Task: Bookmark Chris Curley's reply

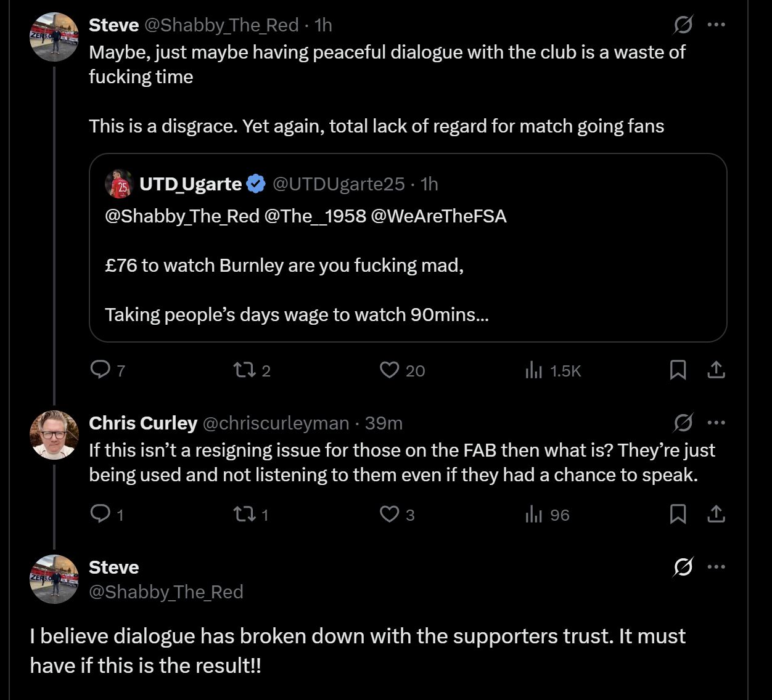Action: (x=678, y=514)
